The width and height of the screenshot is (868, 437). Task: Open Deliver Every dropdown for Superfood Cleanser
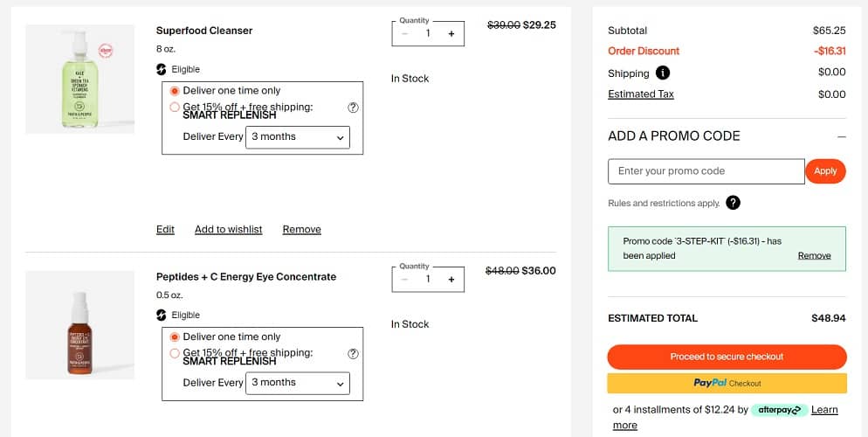297,137
